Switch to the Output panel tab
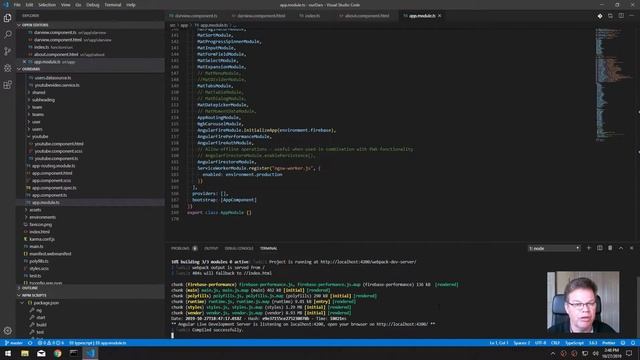Screen dimensions: 640x360 pos(211,248)
